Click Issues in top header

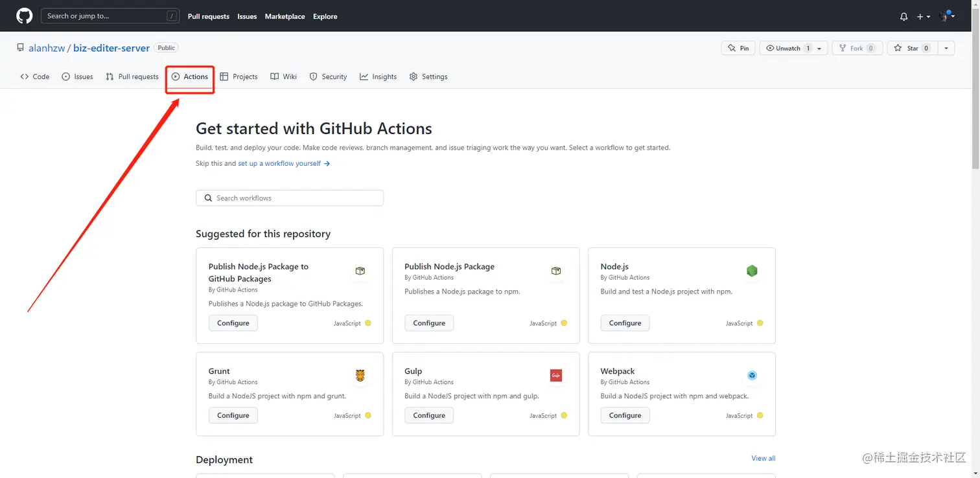click(247, 17)
